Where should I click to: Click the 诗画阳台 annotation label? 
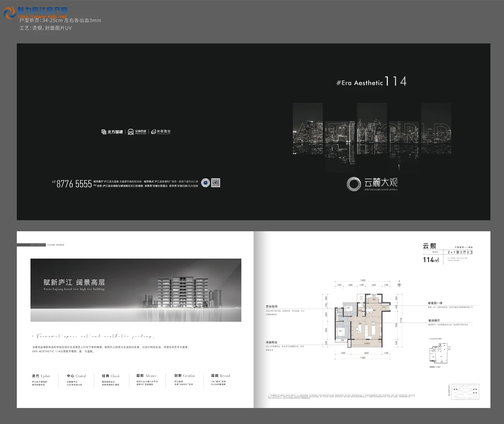tap(272, 342)
